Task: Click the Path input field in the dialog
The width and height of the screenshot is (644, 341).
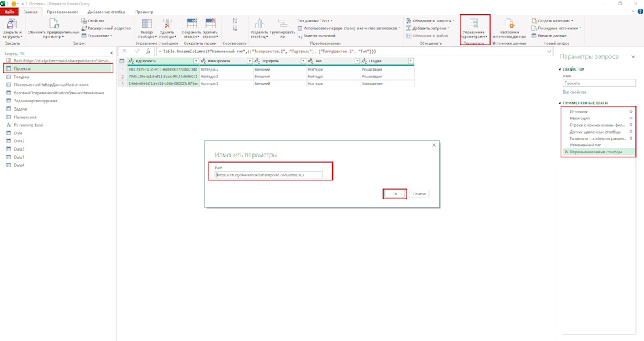Action: click(268, 175)
